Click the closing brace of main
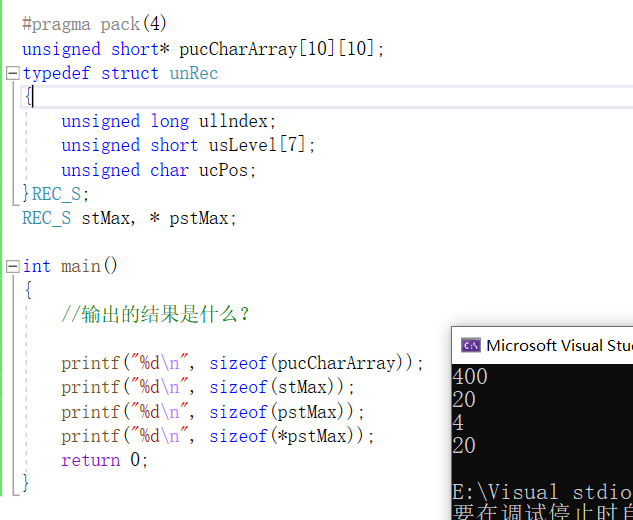The width and height of the screenshot is (633, 520). [x=26, y=483]
